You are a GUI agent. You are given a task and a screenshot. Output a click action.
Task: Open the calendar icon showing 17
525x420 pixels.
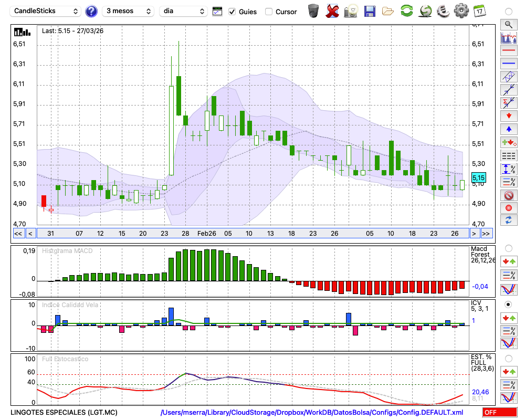(479, 11)
